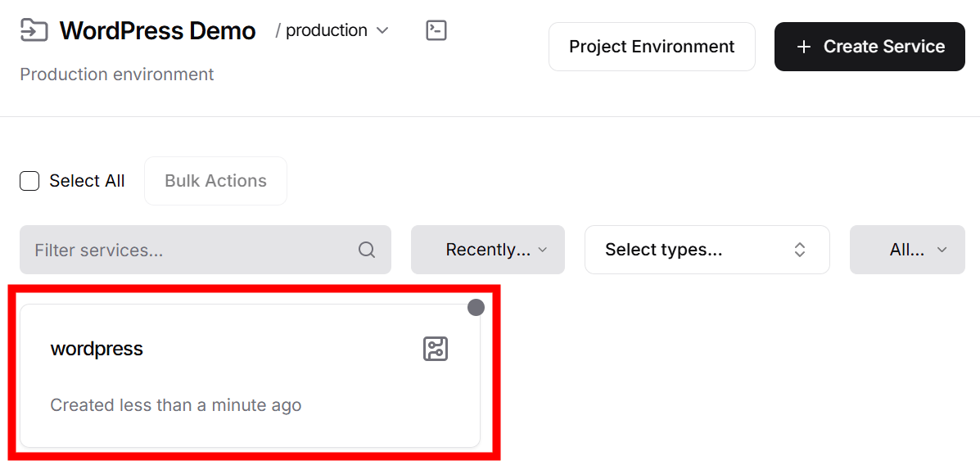Open the Bulk Actions menu
The image size is (980, 465).
(x=215, y=181)
